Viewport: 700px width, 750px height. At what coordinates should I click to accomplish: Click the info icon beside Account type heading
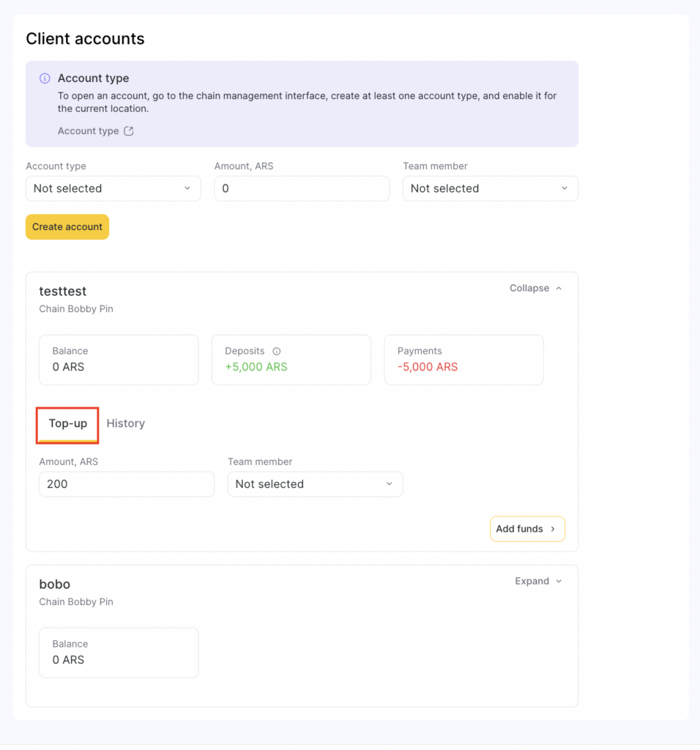pyautogui.click(x=45, y=78)
